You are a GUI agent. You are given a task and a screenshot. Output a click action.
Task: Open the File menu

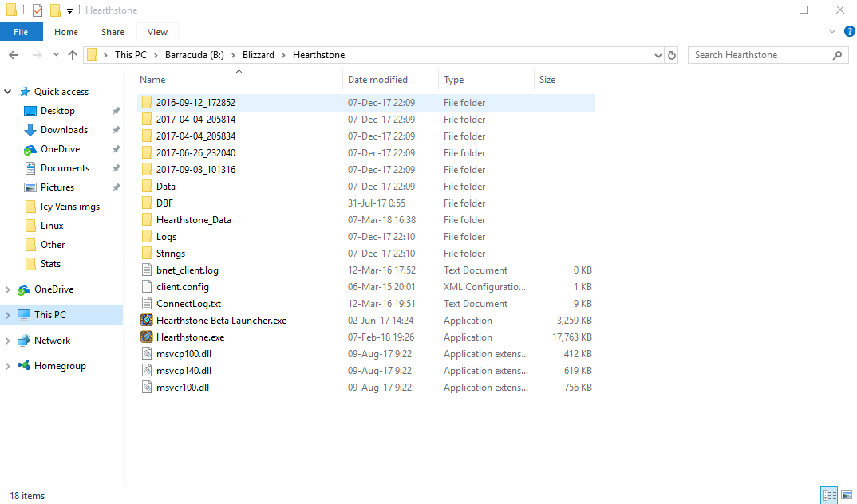(x=21, y=32)
